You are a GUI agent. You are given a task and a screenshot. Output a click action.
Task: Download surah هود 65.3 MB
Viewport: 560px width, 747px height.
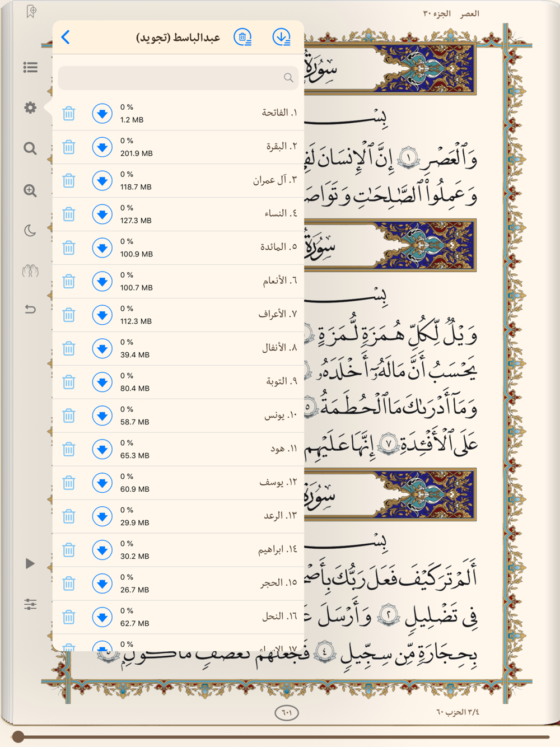pyautogui.click(x=102, y=450)
